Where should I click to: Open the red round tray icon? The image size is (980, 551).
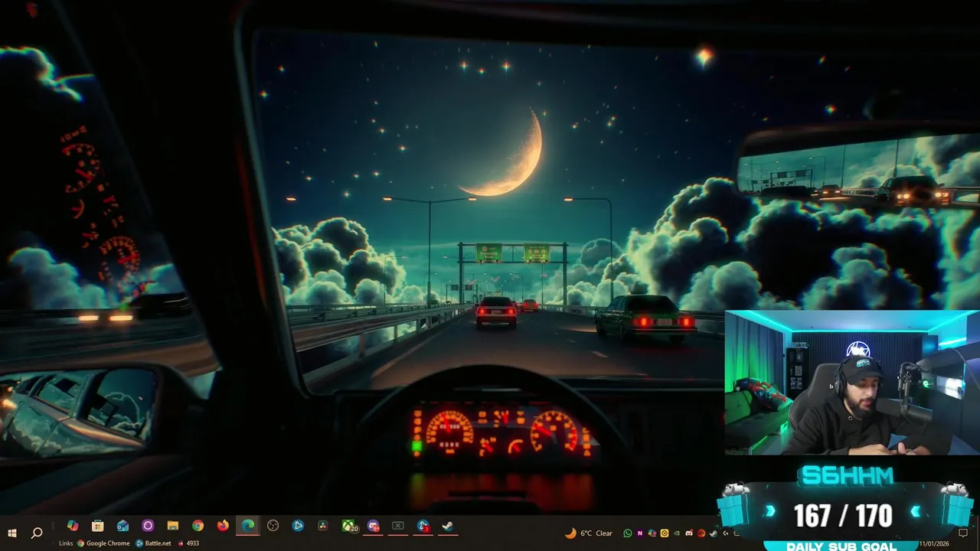[701, 533]
